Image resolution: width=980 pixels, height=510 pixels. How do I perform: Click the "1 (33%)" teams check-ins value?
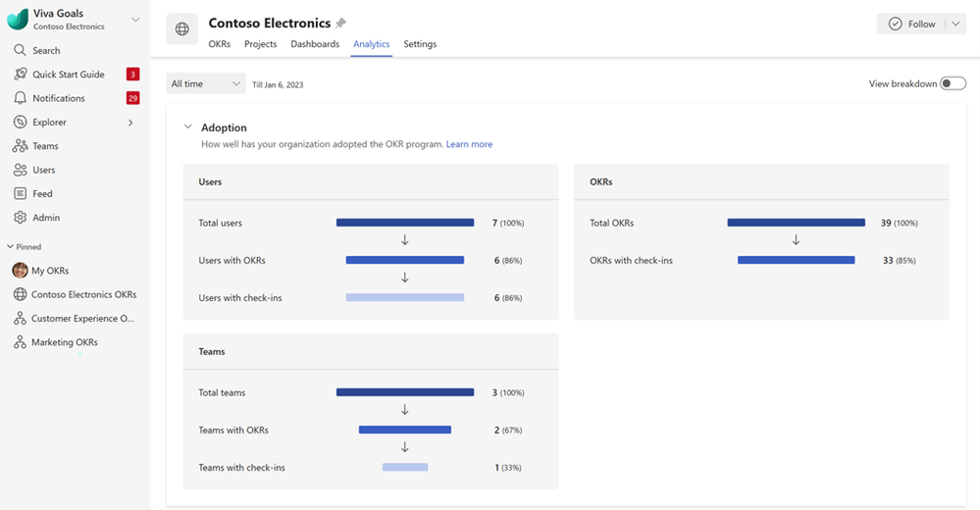point(508,468)
